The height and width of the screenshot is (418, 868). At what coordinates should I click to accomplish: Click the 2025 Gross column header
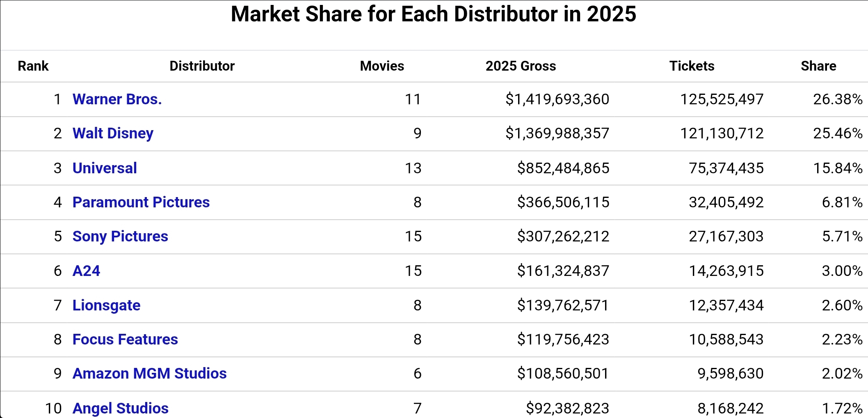tap(521, 66)
